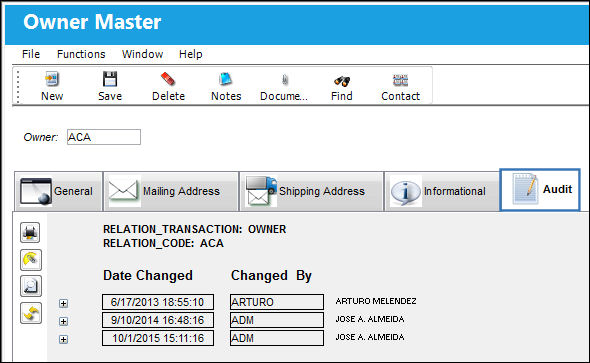Switch to the Shipping Address tab
590x363 pixels.
pos(312,191)
